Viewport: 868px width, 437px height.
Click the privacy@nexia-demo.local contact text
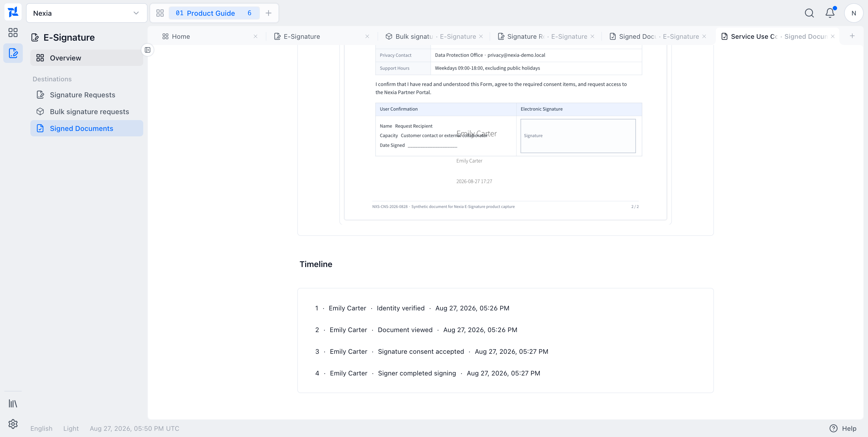pyautogui.click(x=516, y=55)
